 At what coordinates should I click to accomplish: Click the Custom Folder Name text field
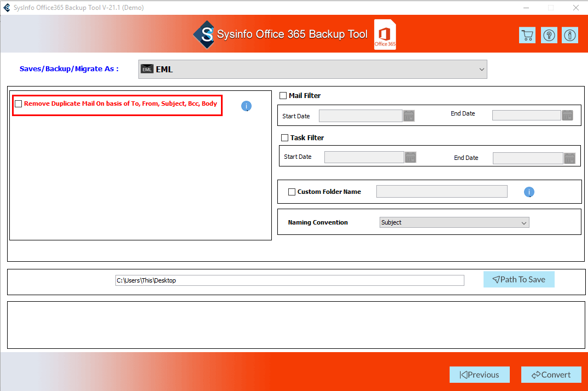coord(441,192)
